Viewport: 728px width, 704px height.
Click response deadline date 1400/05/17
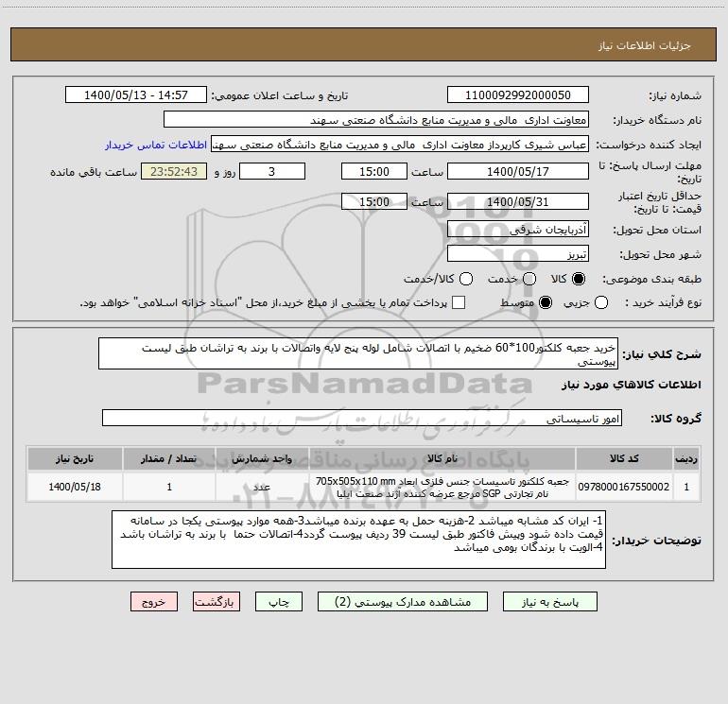(518, 171)
